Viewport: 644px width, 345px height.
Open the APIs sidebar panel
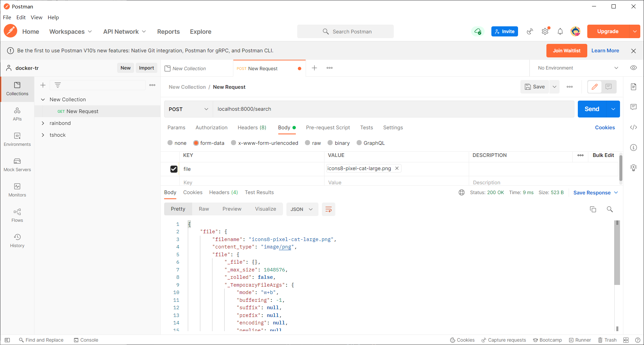[x=17, y=114]
